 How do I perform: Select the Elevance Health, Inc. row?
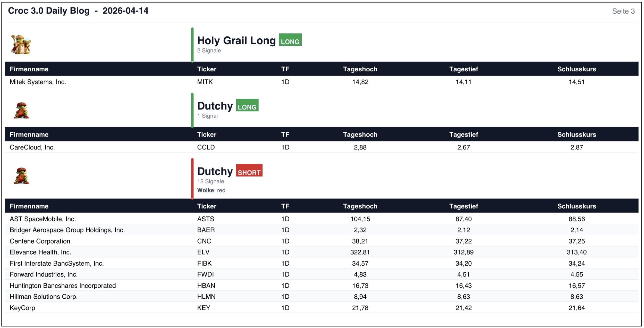[40, 252]
